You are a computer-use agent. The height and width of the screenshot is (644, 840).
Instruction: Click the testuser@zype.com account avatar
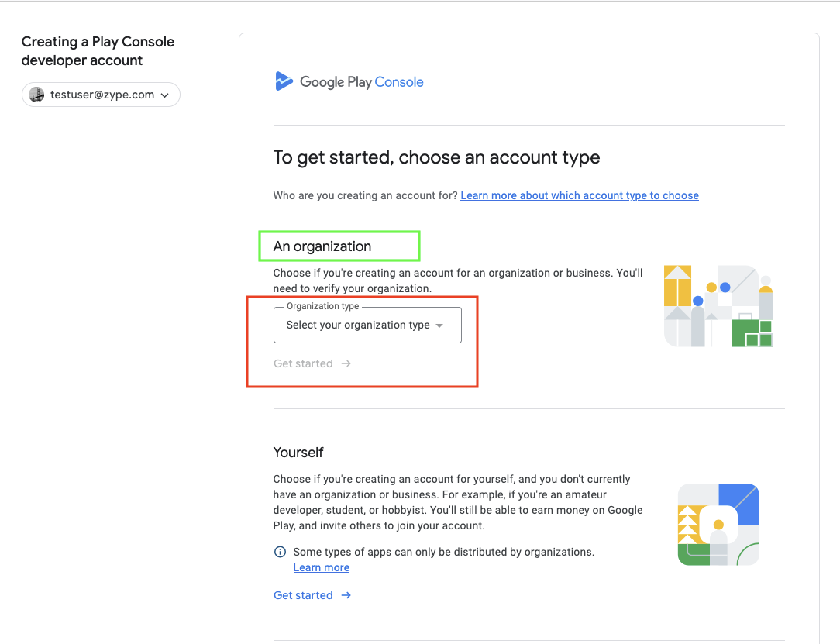click(36, 95)
